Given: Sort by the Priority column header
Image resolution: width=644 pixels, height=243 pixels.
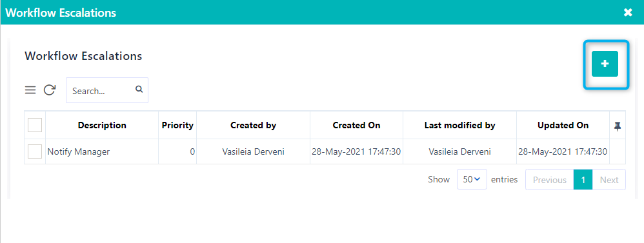Looking at the screenshot, I should click(x=177, y=125).
